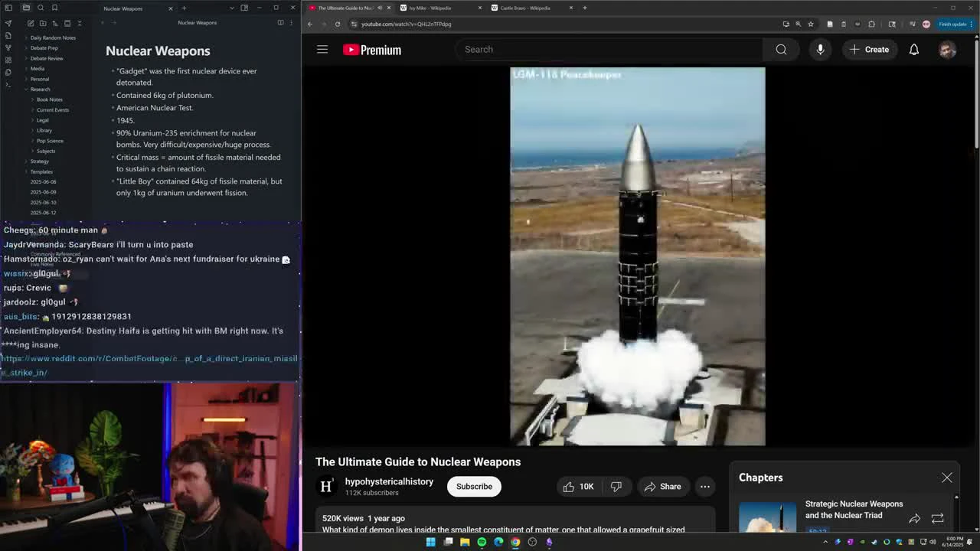Open Strategic Nuclear Weapons chapter thumbnail

(x=767, y=517)
